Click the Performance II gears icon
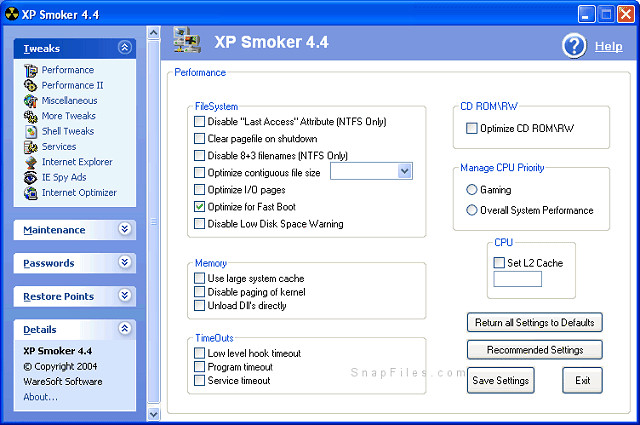This screenshot has width=640, height=425. point(31,86)
